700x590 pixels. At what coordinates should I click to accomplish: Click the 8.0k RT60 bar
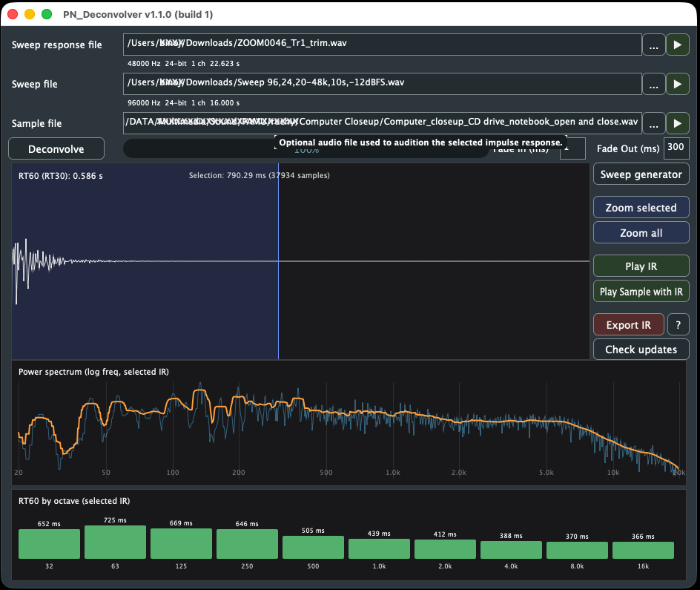(x=577, y=550)
